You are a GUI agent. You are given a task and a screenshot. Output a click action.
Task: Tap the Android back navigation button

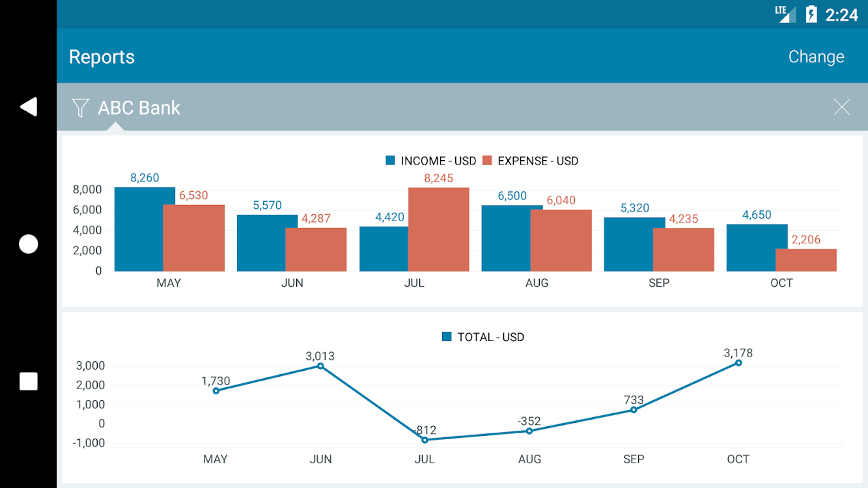pos(28,107)
